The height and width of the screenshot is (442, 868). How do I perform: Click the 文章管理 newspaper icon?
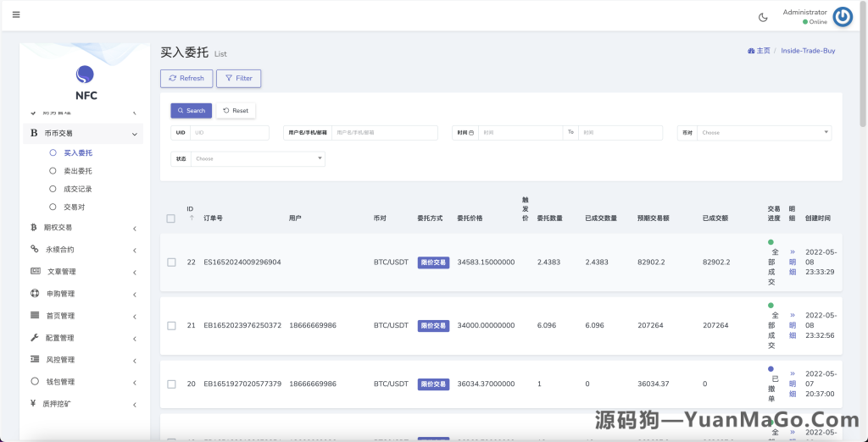tap(35, 271)
